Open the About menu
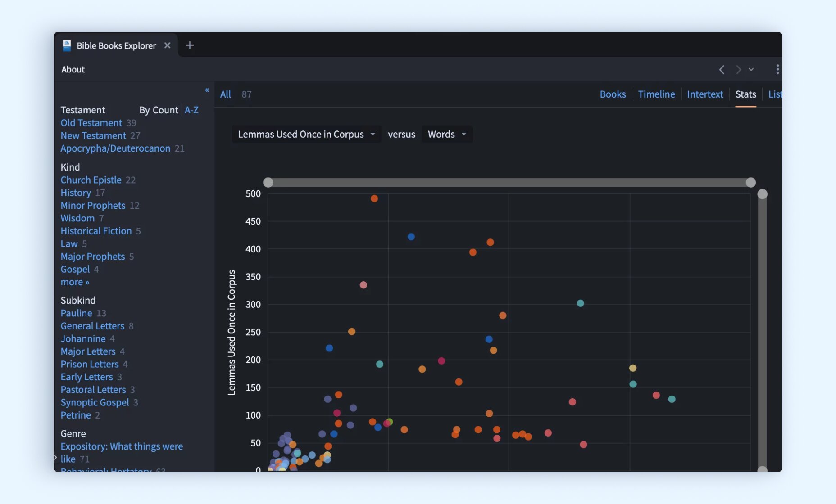 (x=73, y=69)
